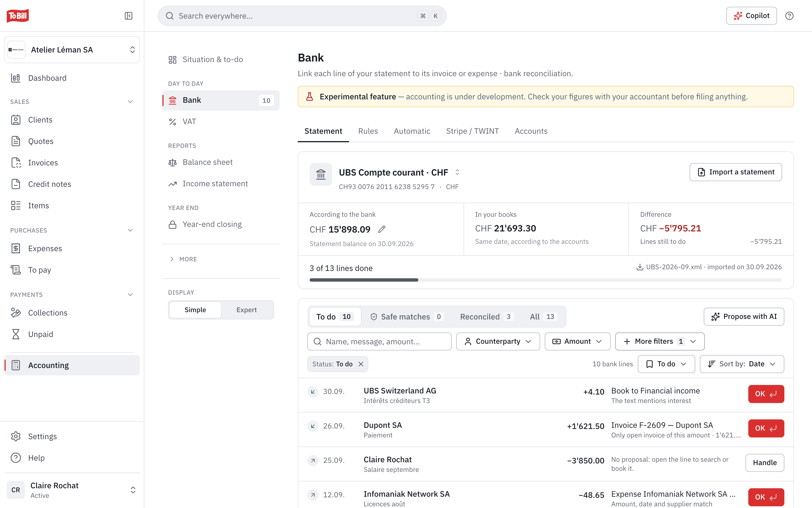
Task: Open the Atelier Léman SA company switcher
Action: pos(72,50)
